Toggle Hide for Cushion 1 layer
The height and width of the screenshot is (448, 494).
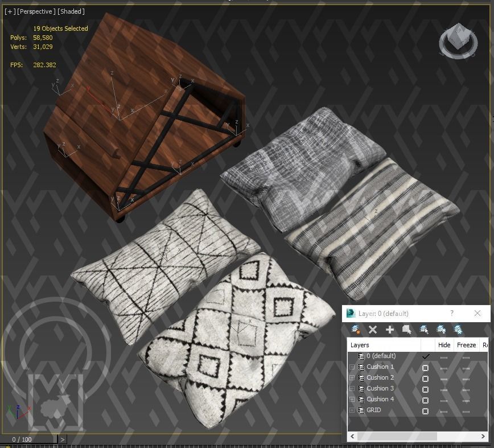click(x=444, y=368)
